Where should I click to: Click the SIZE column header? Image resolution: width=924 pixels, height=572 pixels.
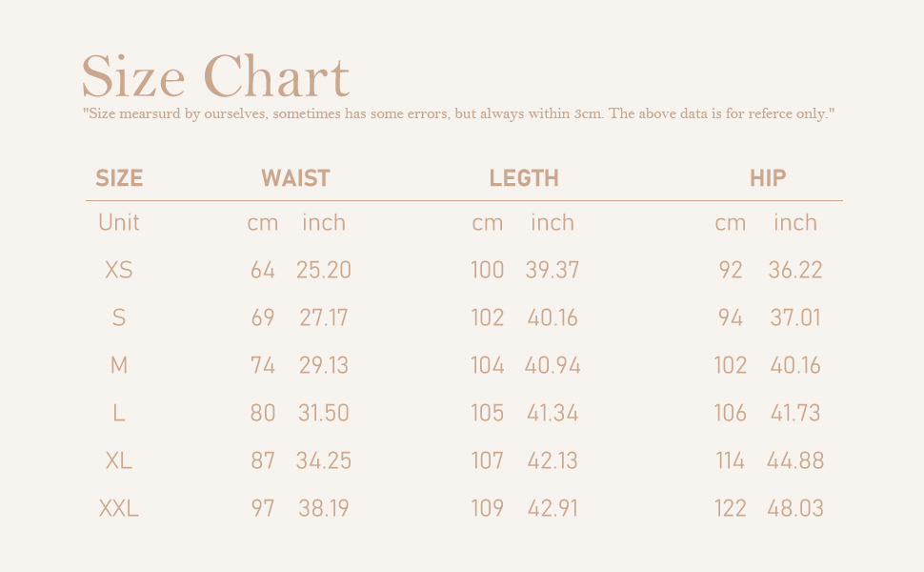pyautogui.click(x=119, y=178)
